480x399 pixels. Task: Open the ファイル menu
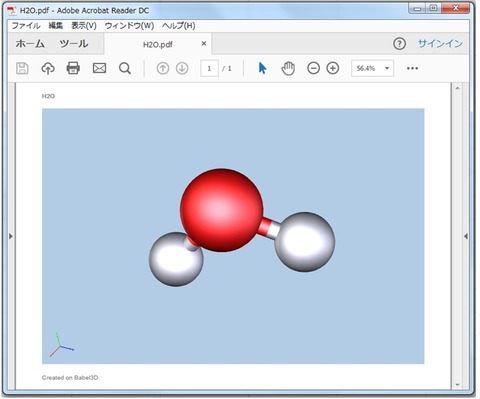point(26,26)
